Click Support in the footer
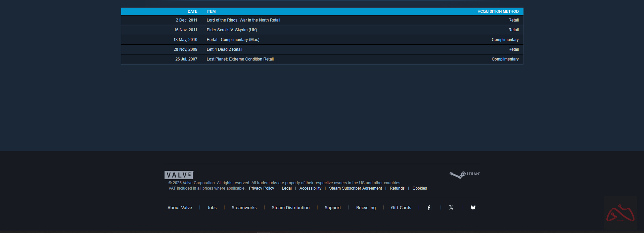The height and width of the screenshot is (233, 644). [333, 208]
